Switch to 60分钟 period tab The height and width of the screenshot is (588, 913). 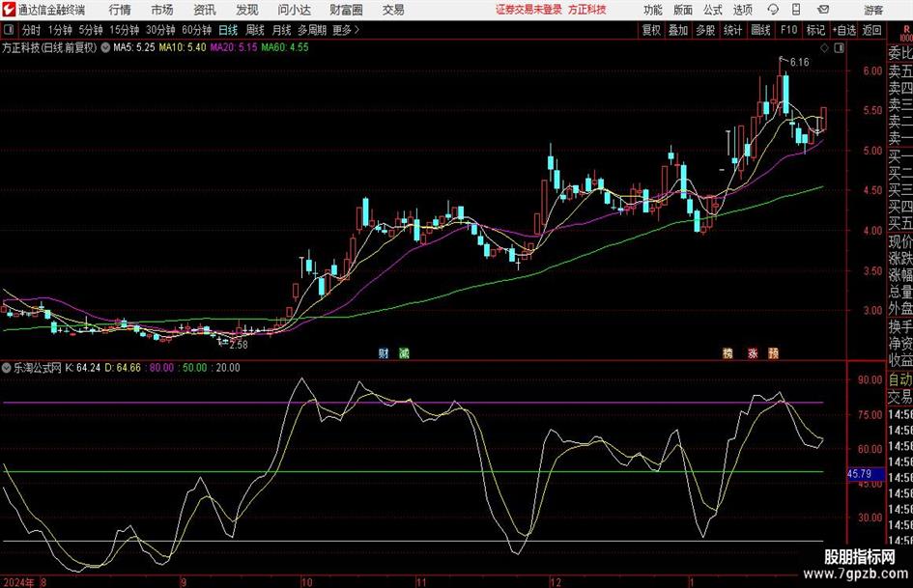click(197, 30)
